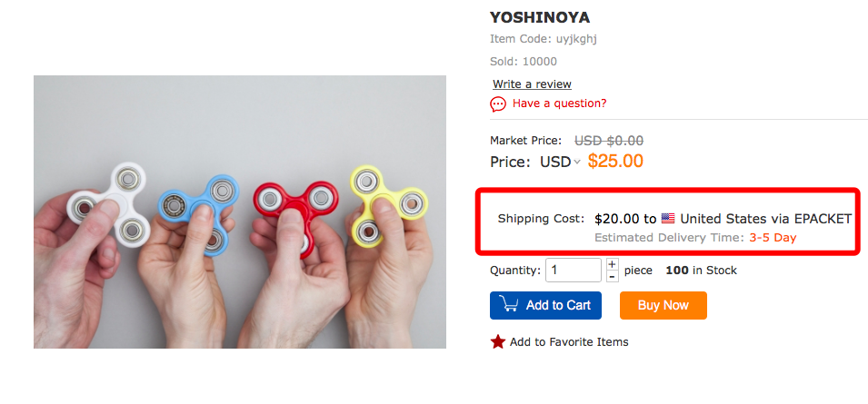Click the 100 in Stock text
Screen dimensions: 868x404
tap(701, 271)
